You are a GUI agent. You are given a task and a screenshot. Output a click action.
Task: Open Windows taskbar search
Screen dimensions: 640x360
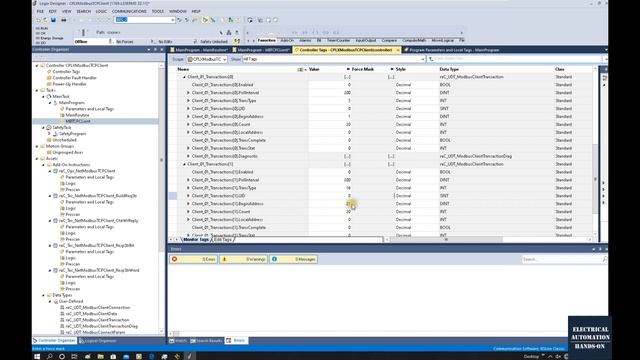(49, 356)
